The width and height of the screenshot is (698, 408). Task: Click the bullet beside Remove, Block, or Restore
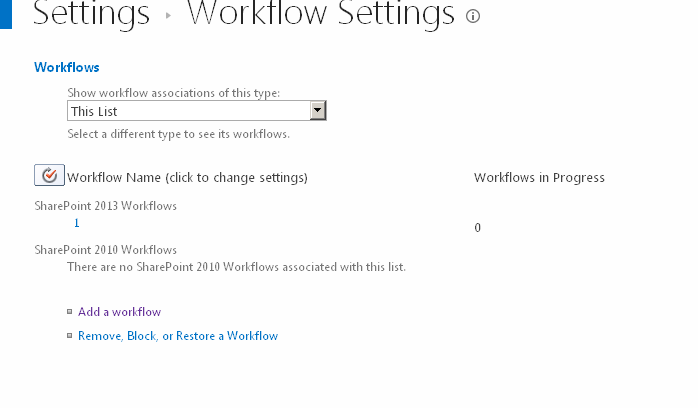(69, 335)
